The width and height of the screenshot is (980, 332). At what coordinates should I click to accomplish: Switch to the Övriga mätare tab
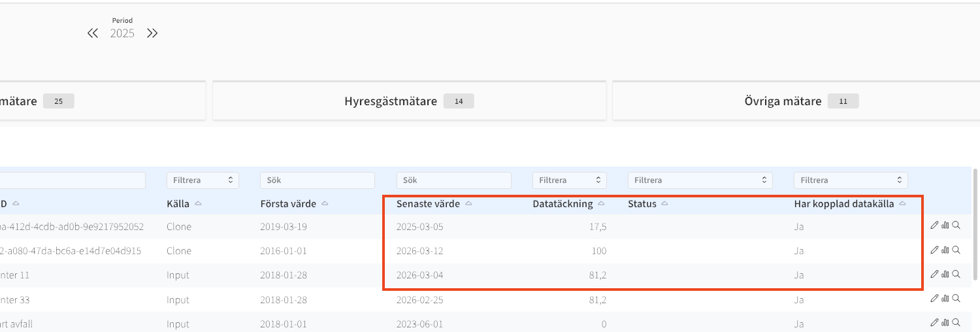coord(796,101)
